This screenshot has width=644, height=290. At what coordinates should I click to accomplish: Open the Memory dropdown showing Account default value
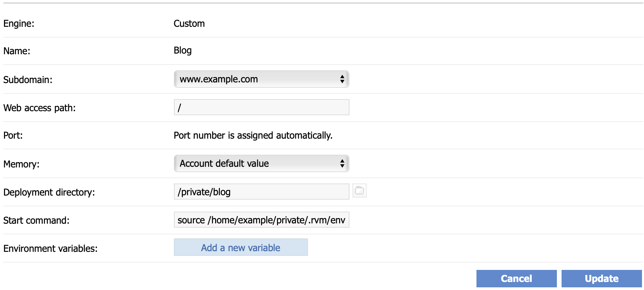coord(261,163)
